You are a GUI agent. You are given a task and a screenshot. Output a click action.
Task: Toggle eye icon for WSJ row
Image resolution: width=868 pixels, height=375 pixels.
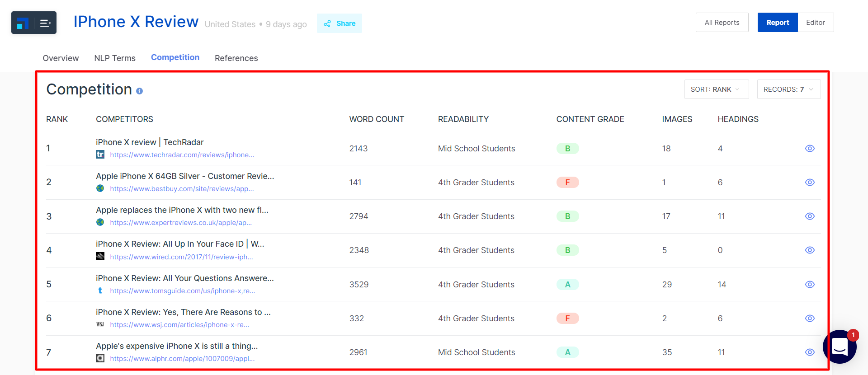(810, 319)
